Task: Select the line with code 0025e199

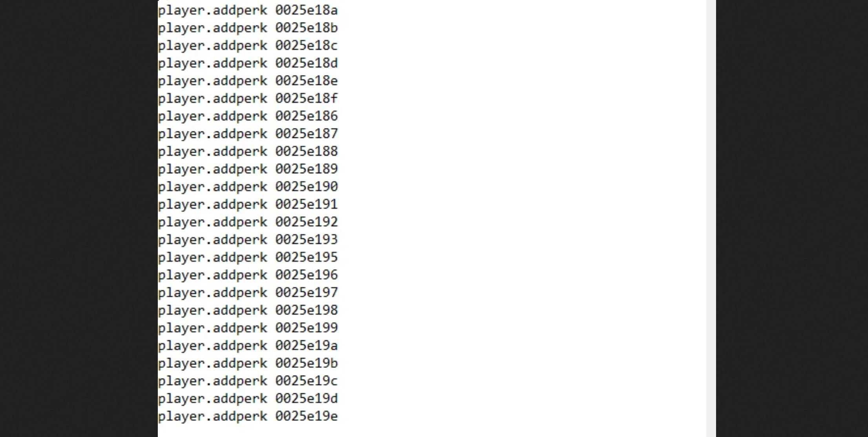Action: pos(248,328)
